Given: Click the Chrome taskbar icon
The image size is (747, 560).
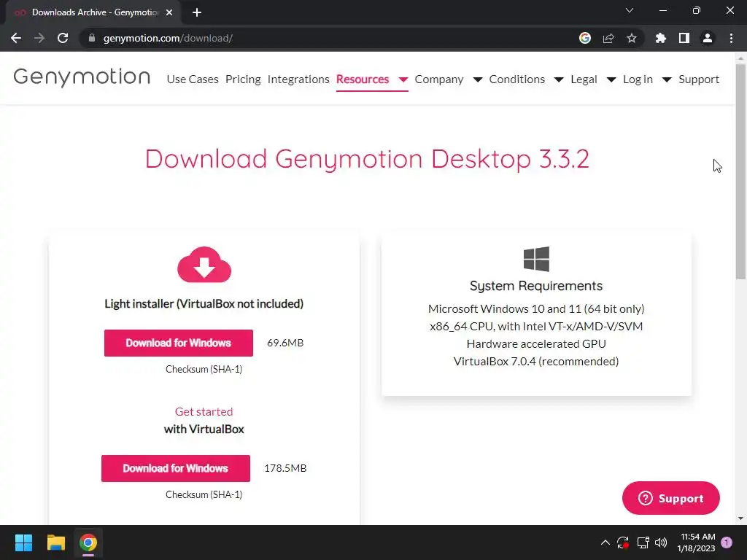Looking at the screenshot, I should tap(88, 542).
